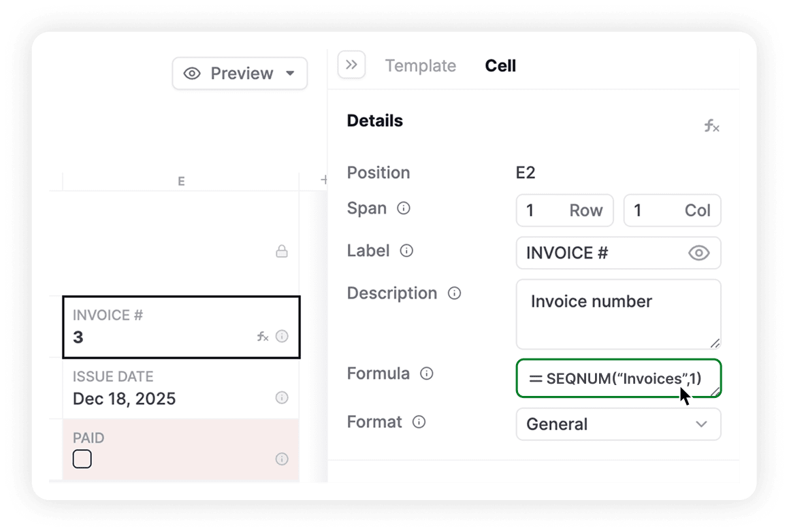Switch to the Template tab
This screenshot has width=789, height=532.
point(420,66)
